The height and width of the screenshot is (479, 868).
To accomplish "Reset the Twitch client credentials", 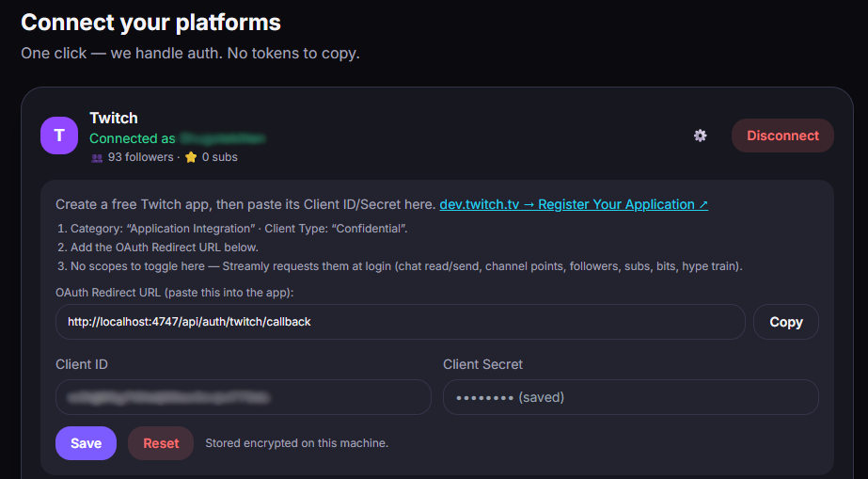I will tap(161, 443).
